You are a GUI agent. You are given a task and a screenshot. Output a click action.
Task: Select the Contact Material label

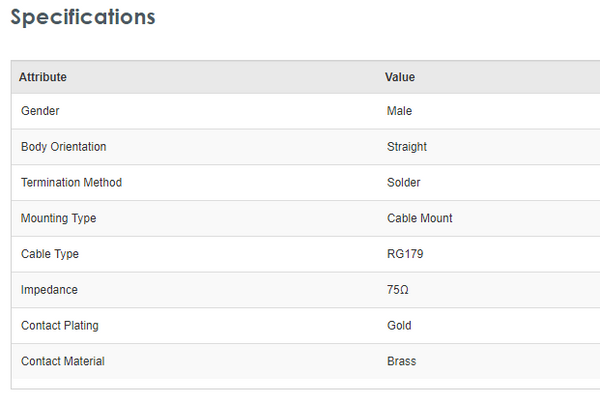coord(62,361)
